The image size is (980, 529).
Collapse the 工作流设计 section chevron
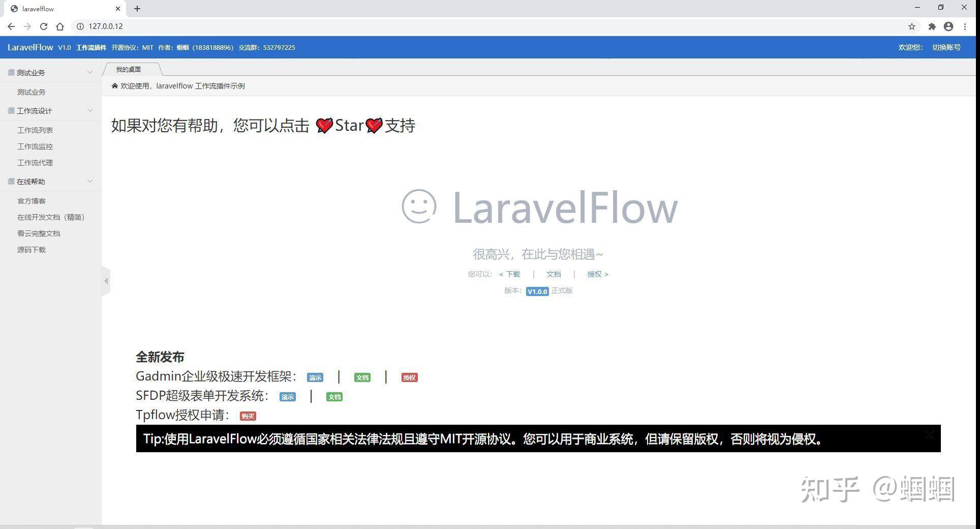tap(90, 110)
